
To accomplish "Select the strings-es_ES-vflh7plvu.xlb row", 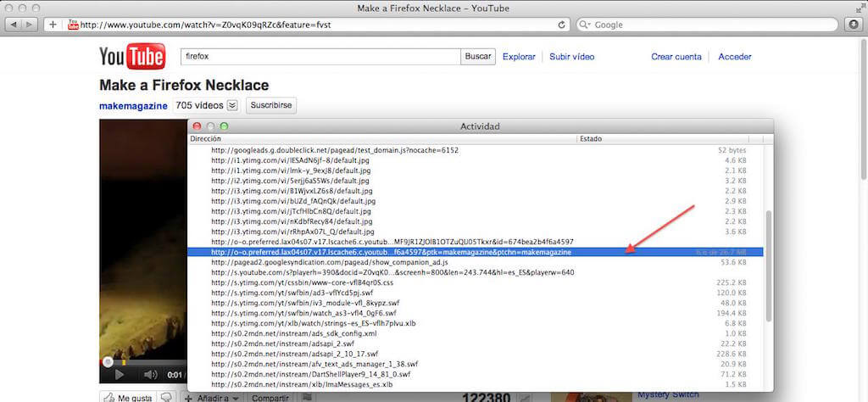I will pyautogui.click(x=476, y=323).
